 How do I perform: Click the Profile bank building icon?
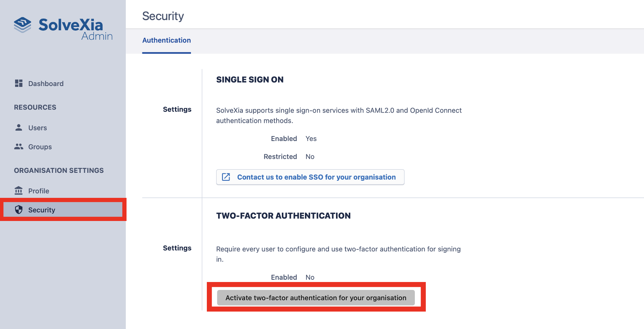click(x=19, y=190)
